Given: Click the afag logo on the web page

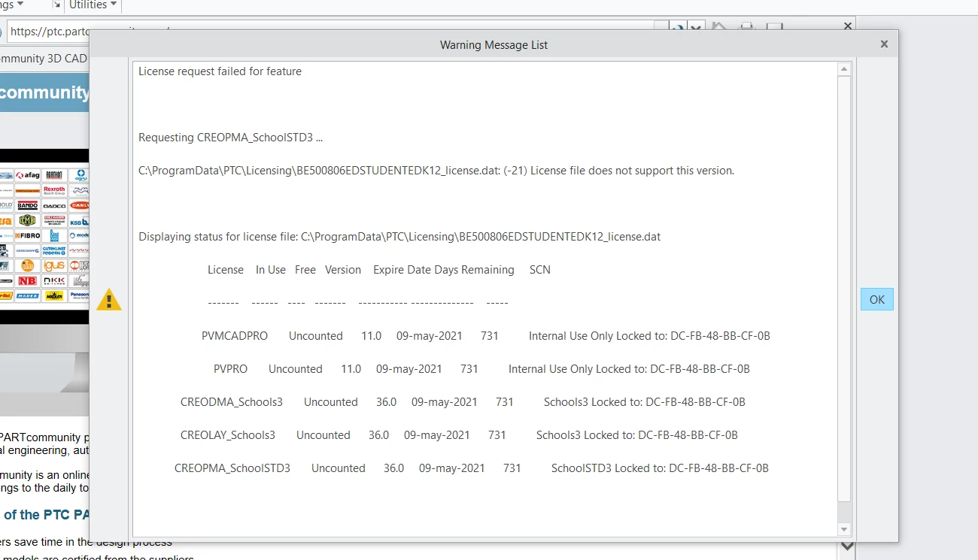Looking at the screenshot, I should click(28, 175).
